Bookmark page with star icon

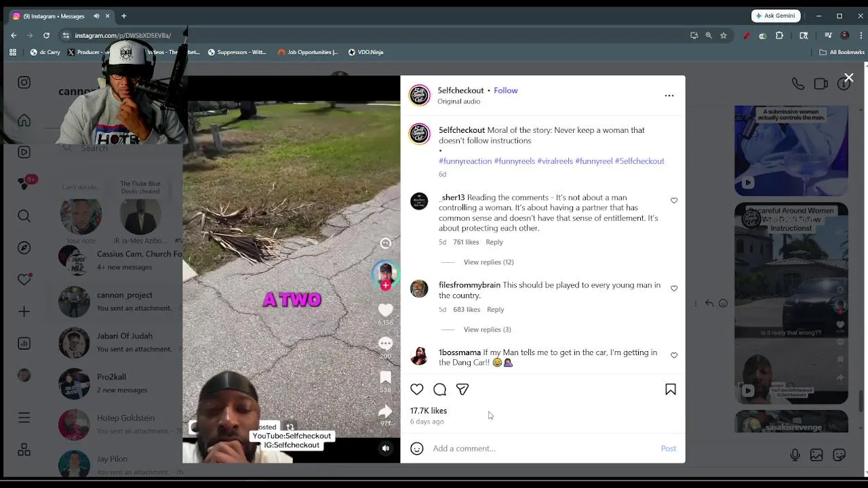(724, 35)
